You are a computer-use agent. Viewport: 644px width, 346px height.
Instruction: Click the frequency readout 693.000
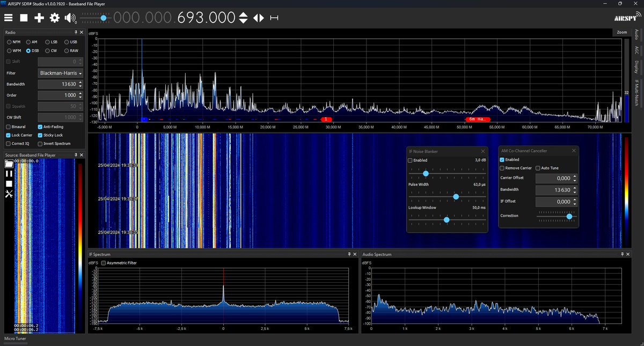206,18
